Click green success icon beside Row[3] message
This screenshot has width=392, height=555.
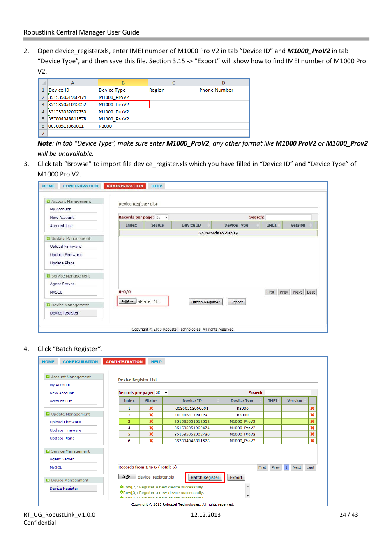coord(122,492)
